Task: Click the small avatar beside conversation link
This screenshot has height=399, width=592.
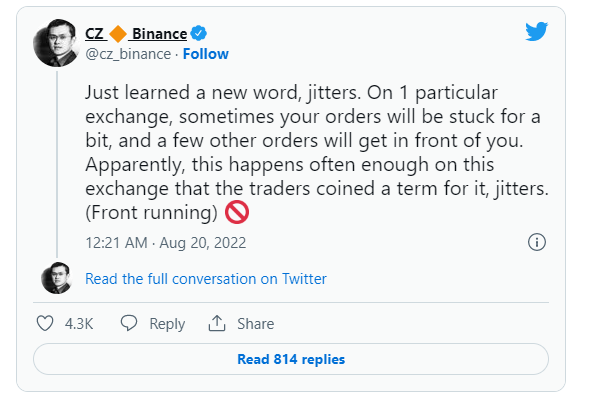Action: pos(57,278)
